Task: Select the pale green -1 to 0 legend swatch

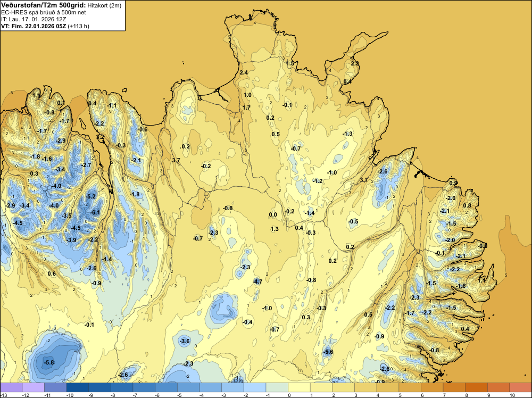Action: coord(277,387)
